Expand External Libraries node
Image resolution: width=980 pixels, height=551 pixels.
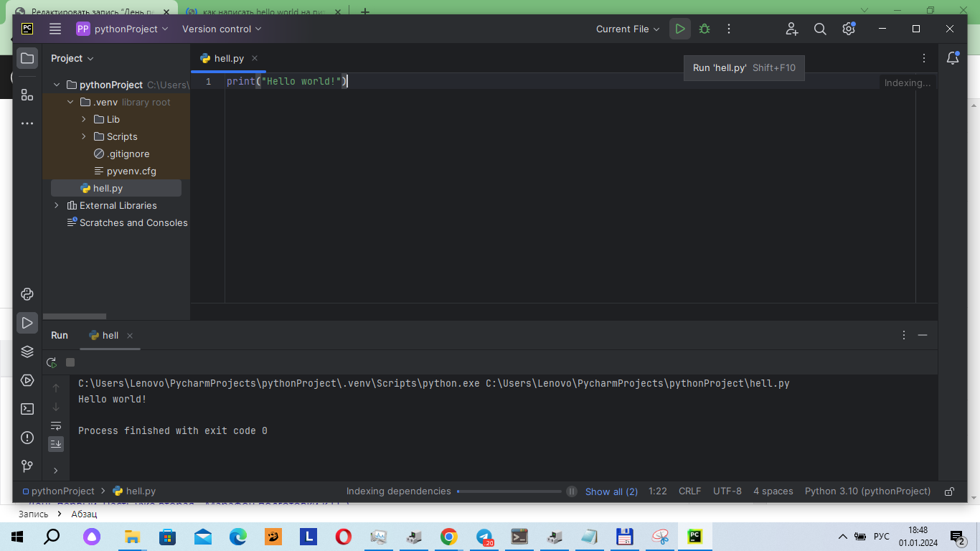click(57, 205)
